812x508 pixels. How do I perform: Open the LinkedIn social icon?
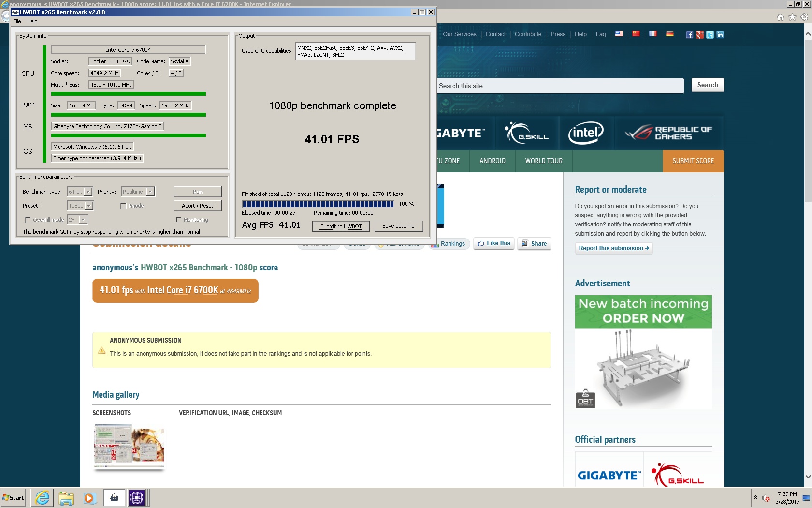coord(720,35)
